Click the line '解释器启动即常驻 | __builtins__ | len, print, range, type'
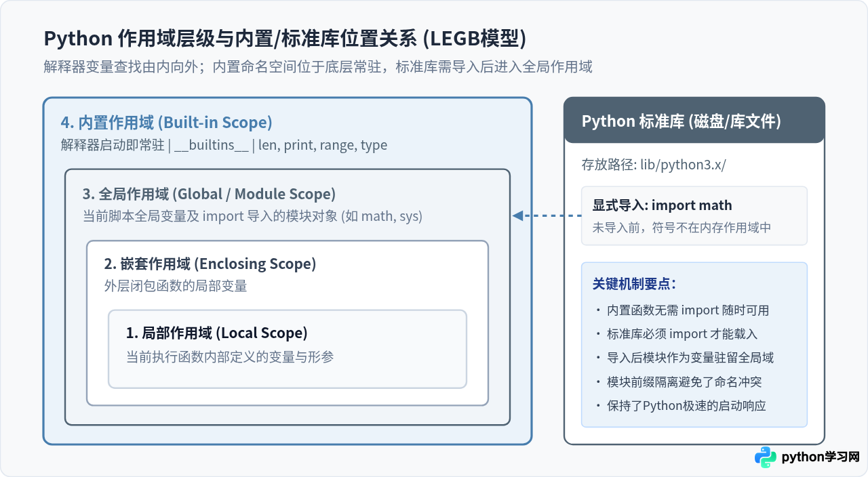The height and width of the screenshot is (477, 868). (224, 145)
